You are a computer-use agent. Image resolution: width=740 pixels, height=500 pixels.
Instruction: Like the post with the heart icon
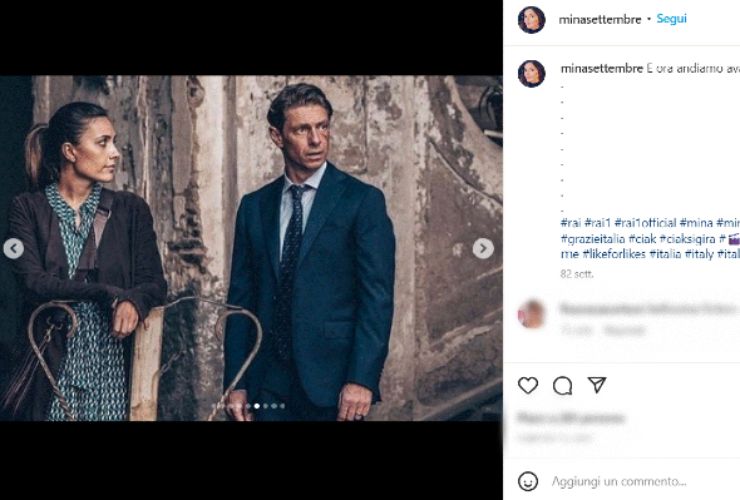528,385
